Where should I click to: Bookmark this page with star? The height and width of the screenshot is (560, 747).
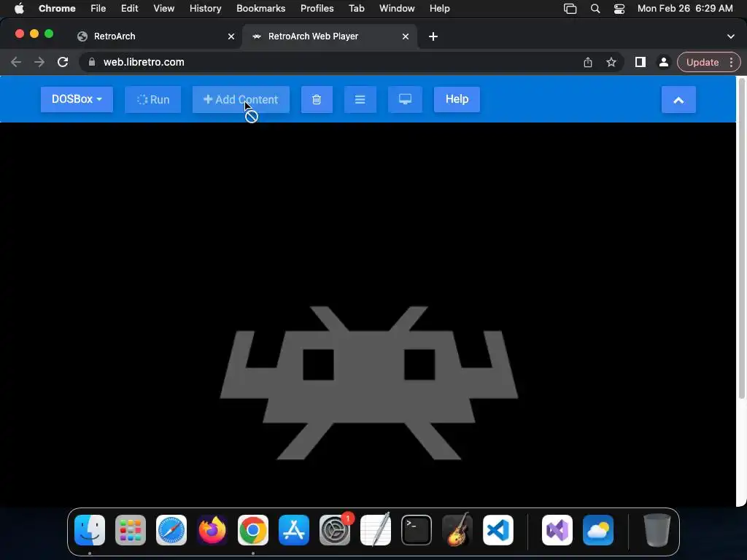tap(611, 63)
